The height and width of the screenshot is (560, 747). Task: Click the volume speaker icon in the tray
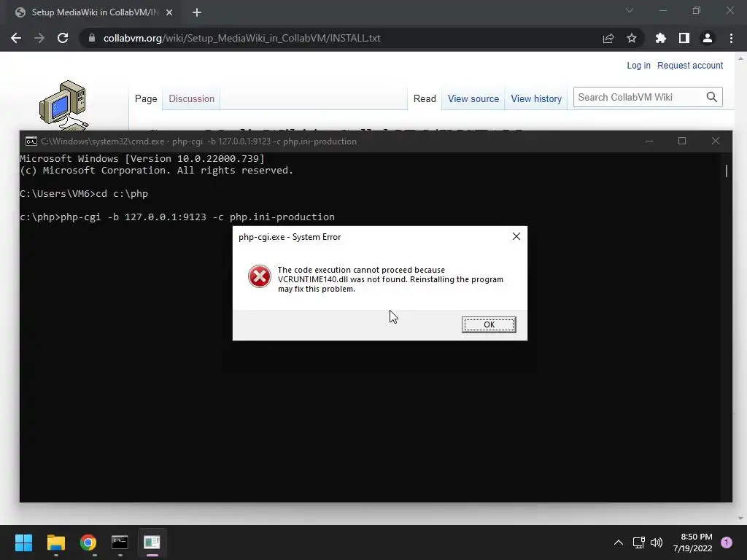(x=657, y=542)
